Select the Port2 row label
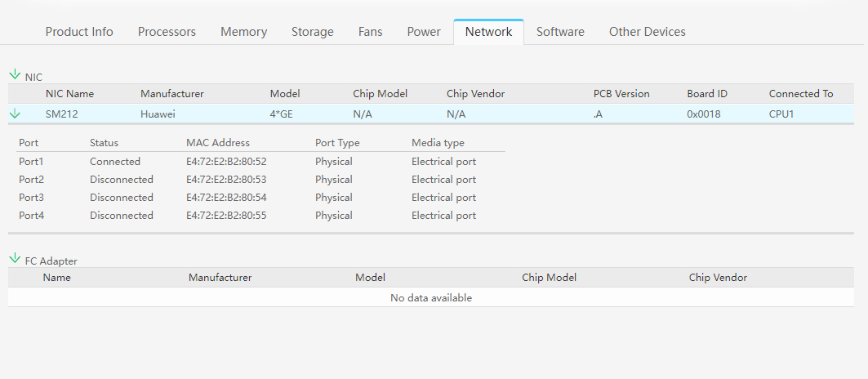 coord(32,180)
